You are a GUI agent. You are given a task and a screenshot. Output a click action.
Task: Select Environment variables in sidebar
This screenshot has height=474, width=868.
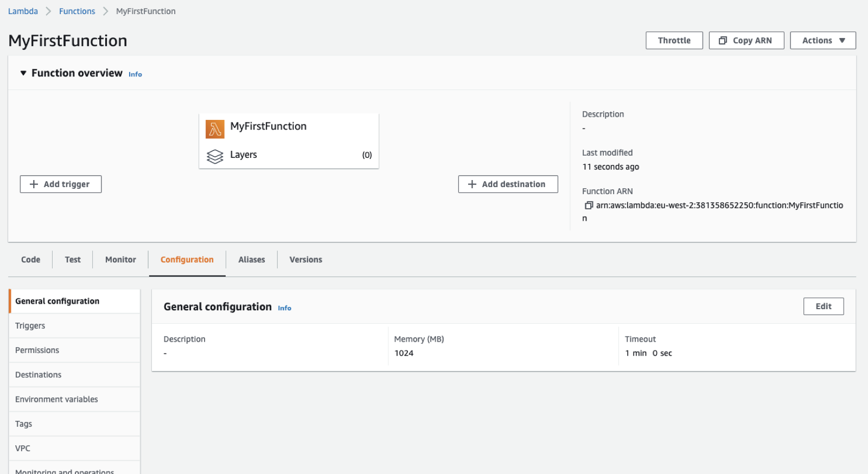click(x=56, y=399)
